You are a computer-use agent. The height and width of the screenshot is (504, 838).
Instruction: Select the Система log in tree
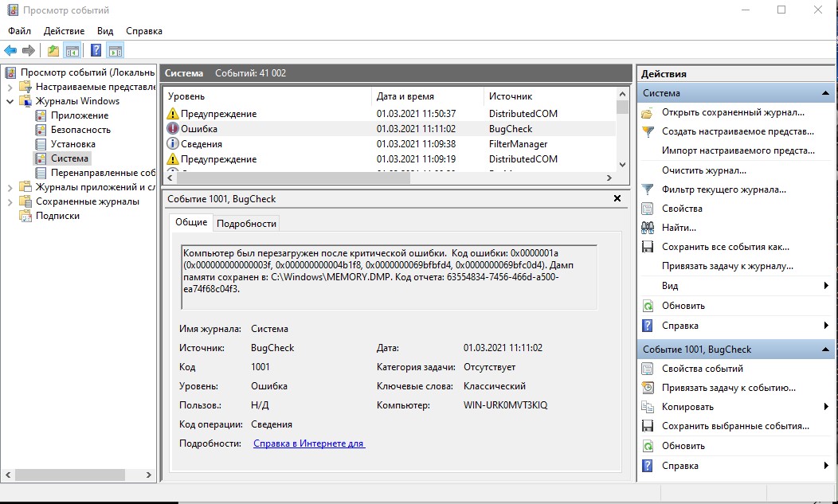point(69,158)
